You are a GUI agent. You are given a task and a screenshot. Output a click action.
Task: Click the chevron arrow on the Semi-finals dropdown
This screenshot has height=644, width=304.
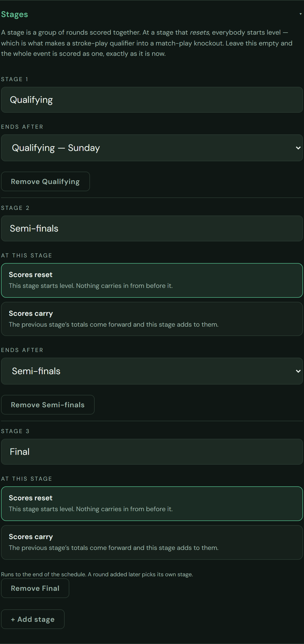click(x=298, y=371)
